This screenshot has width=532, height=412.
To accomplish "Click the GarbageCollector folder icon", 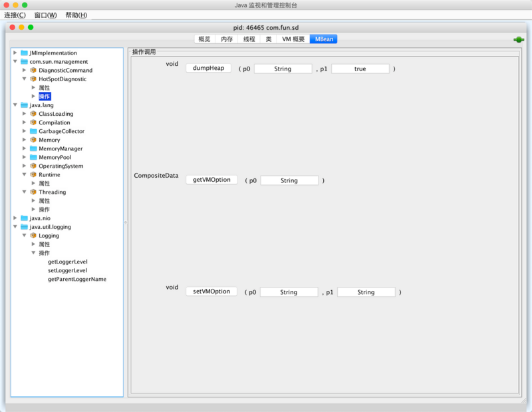I will click(33, 131).
